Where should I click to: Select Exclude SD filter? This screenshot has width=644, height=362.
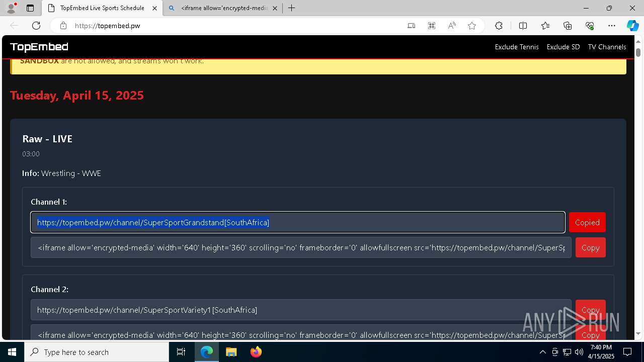pyautogui.click(x=563, y=47)
